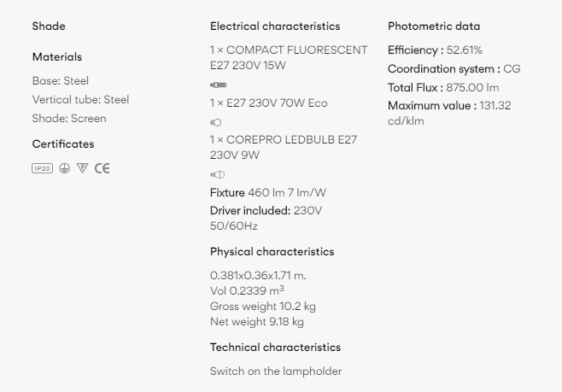Click the earth ground protection class icon
The image size is (562, 392).
point(65,168)
